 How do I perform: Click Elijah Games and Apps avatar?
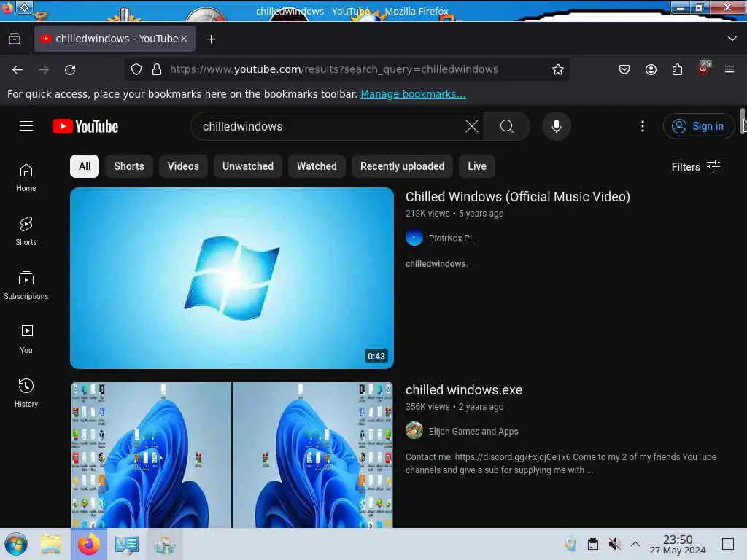[x=414, y=430]
